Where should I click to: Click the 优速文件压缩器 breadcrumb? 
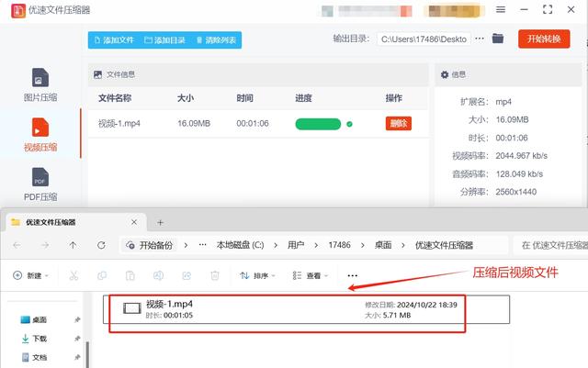tap(444, 245)
